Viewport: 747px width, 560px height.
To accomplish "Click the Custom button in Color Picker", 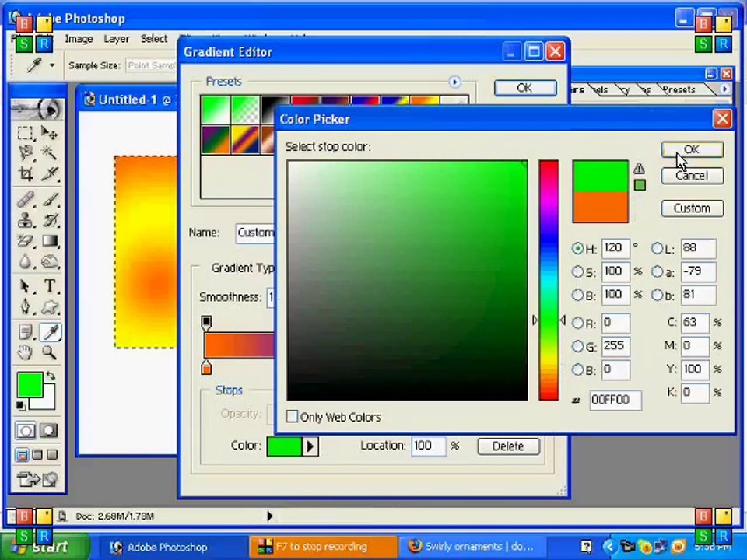I will (693, 208).
